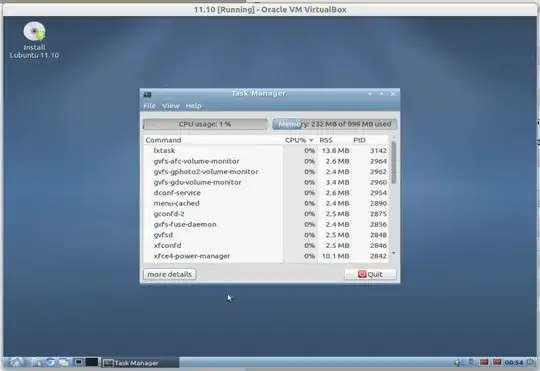Click the Quit button

click(x=370, y=274)
